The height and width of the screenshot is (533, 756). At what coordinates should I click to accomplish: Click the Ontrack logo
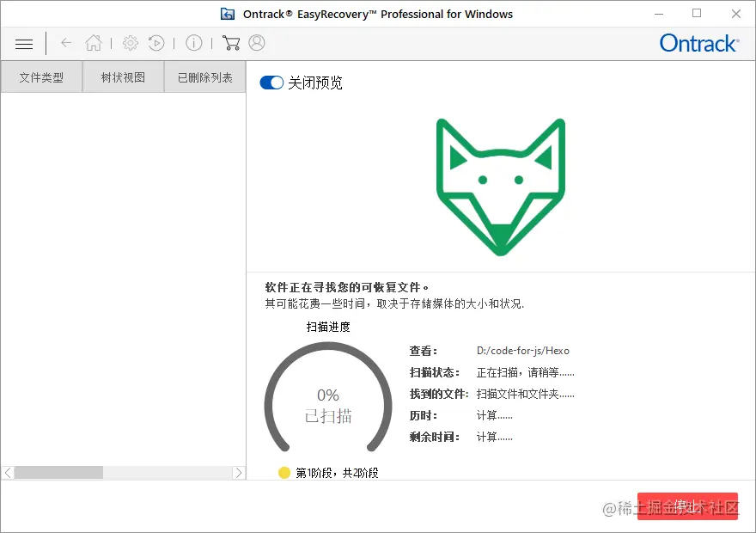point(699,43)
